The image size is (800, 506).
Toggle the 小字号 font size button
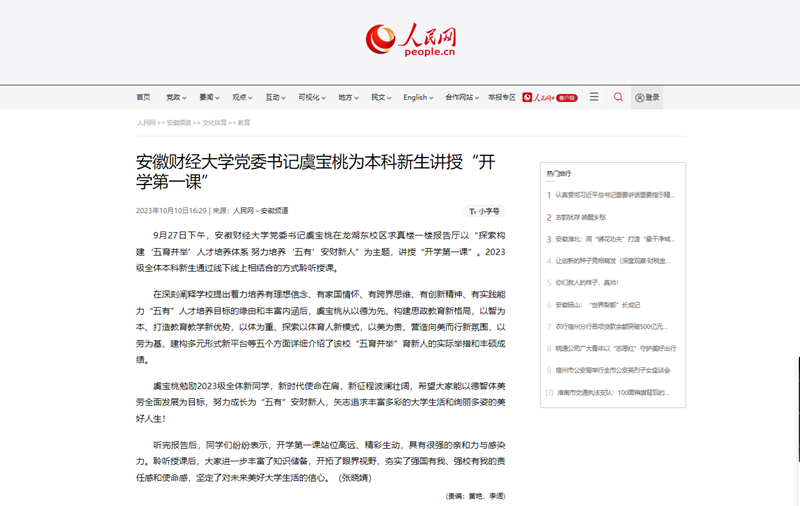click(485, 211)
